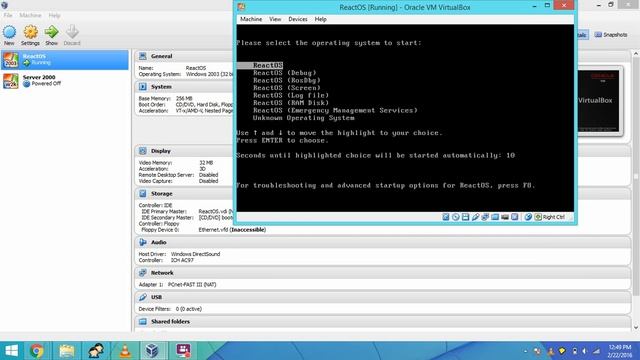This screenshot has width=640, height=360.
Task: Click the details pane scroll down arrow
Action: point(636,327)
